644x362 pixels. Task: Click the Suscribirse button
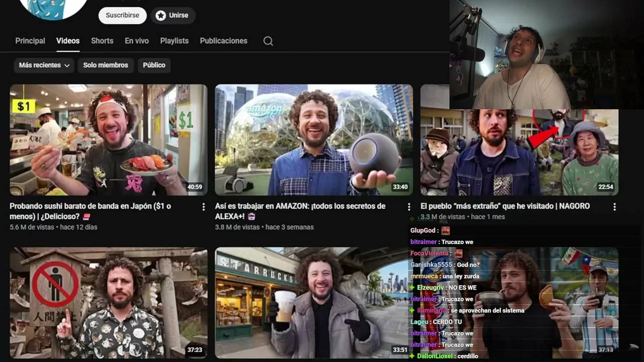(x=122, y=16)
